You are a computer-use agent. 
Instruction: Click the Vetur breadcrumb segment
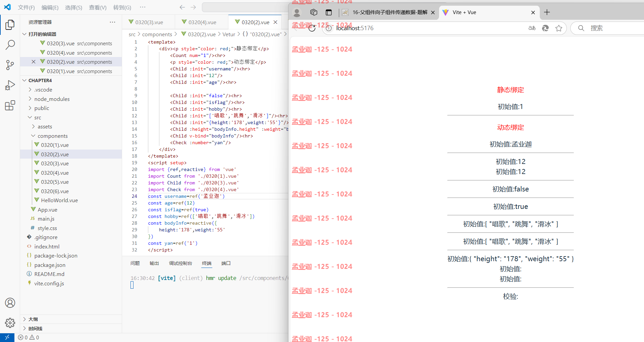[229, 34]
